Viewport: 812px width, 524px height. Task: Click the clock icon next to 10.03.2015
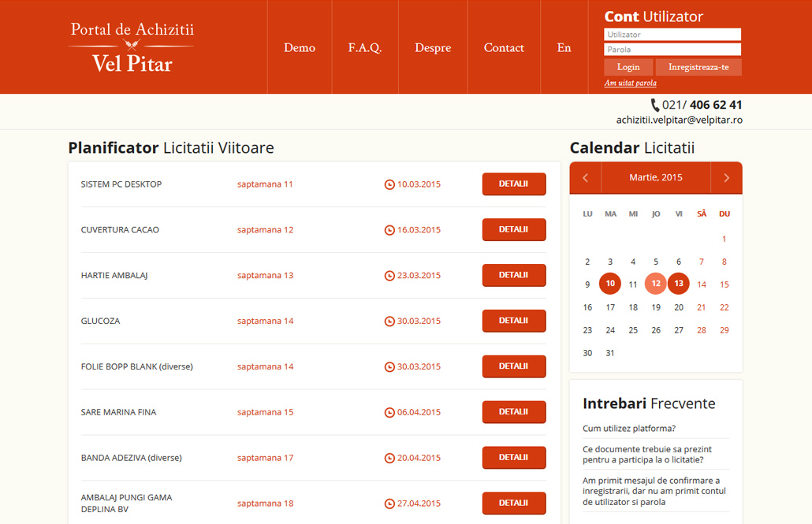pyautogui.click(x=389, y=184)
